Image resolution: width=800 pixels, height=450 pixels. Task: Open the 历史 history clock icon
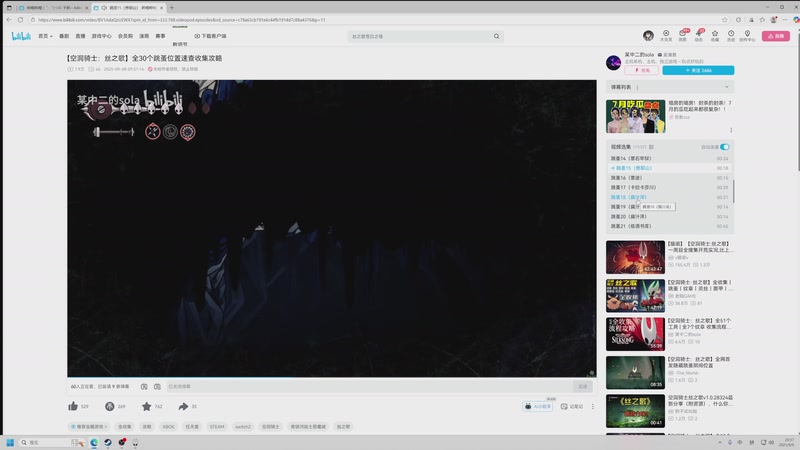(x=731, y=35)
